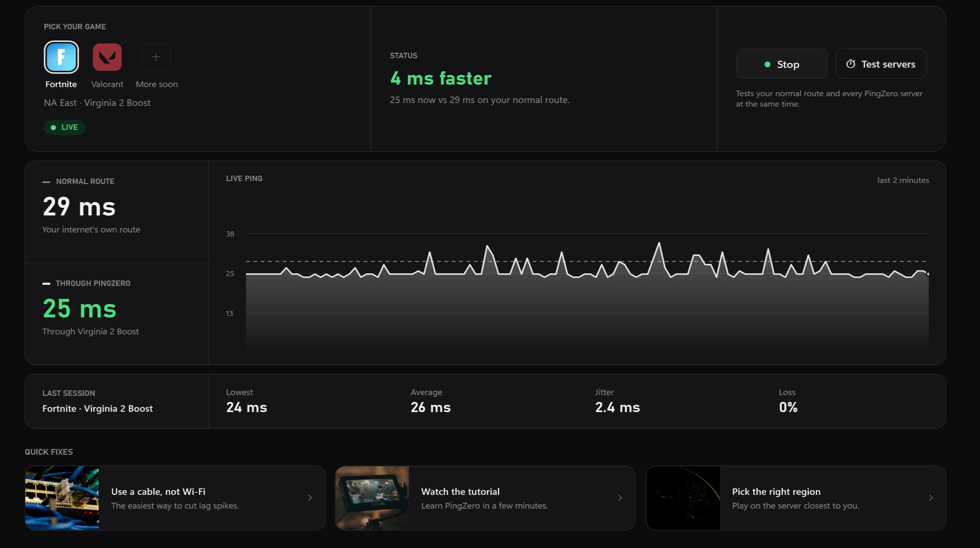This screenshot has width=980, height=548.
Task: Open the Watch the tutorial card
Action: (485, 498)
